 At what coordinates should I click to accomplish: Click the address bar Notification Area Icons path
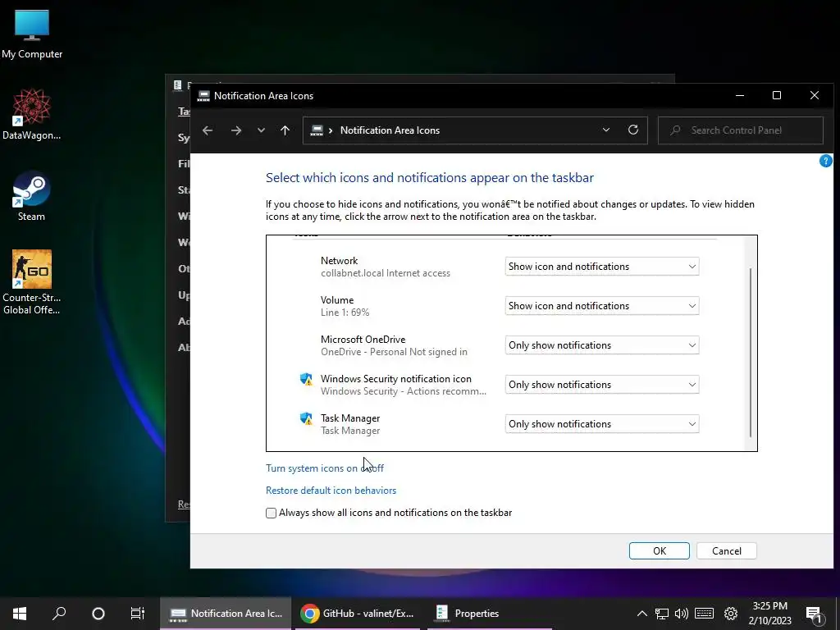point(390,130)
